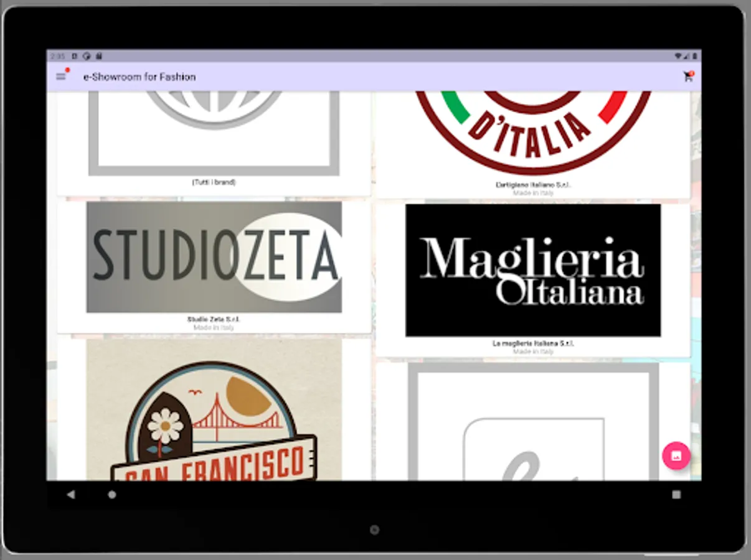This screenshot has width=751, height=560.
Task: Click the Wi-Fi status icon
Action: [x=678, y=55]
